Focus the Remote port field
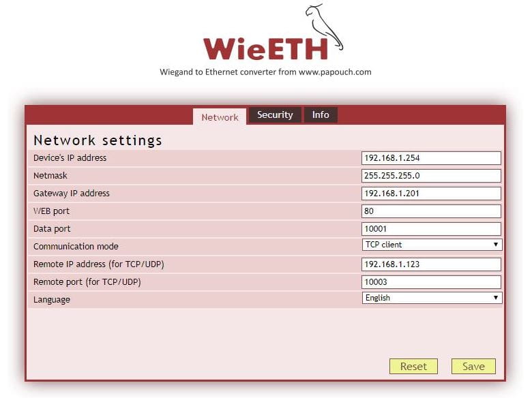The width and height of the screenshot is (532, 398). [x=431, y=282]
